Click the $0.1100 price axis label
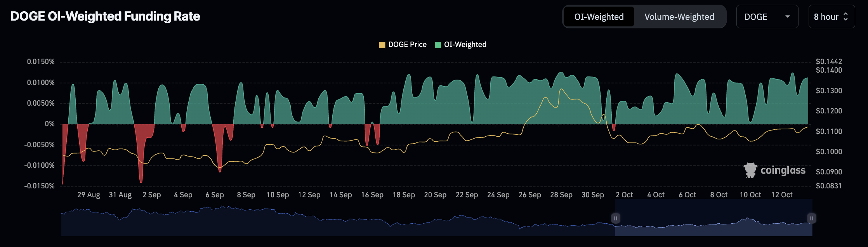Image resolution: width=868 pixels, height=247 pixels. tap(829, 131)
